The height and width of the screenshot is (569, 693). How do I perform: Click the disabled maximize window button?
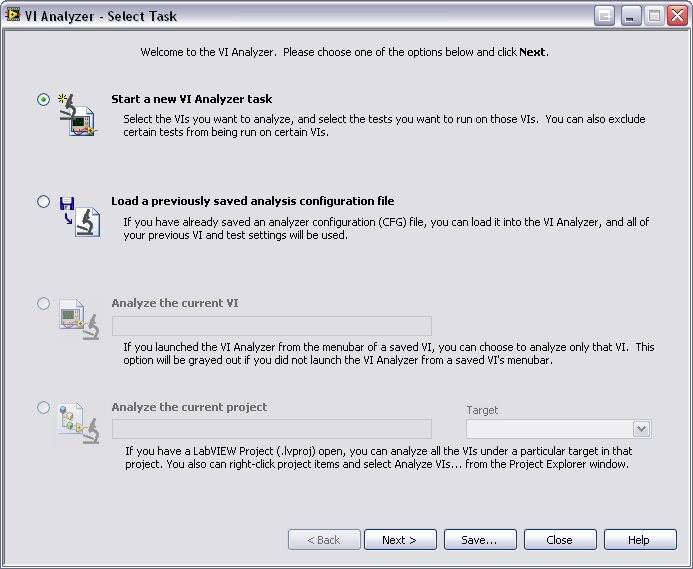point(654,16)
